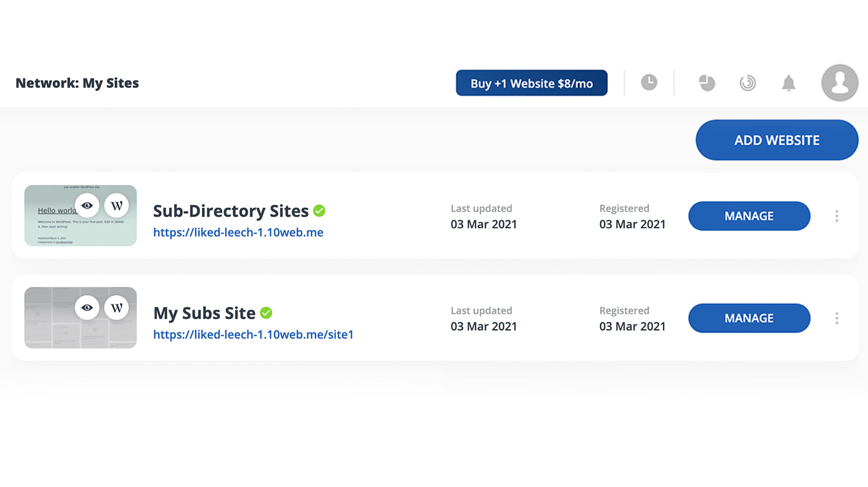Open notifications via the bell icon

788,83
